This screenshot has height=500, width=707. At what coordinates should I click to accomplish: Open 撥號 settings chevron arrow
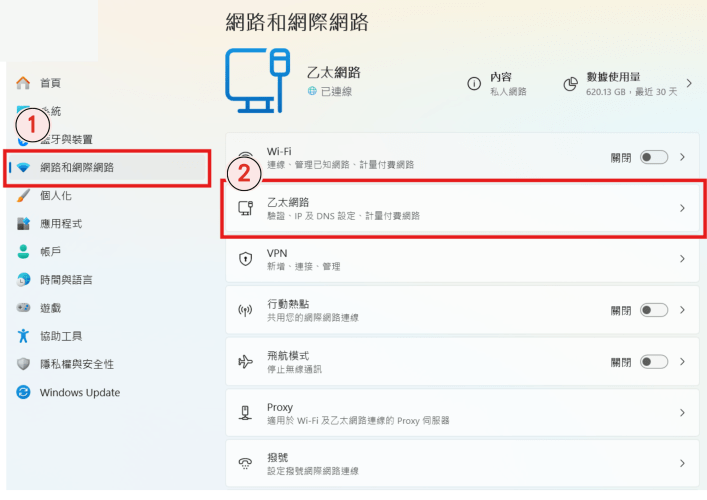[x=682, y=463]
